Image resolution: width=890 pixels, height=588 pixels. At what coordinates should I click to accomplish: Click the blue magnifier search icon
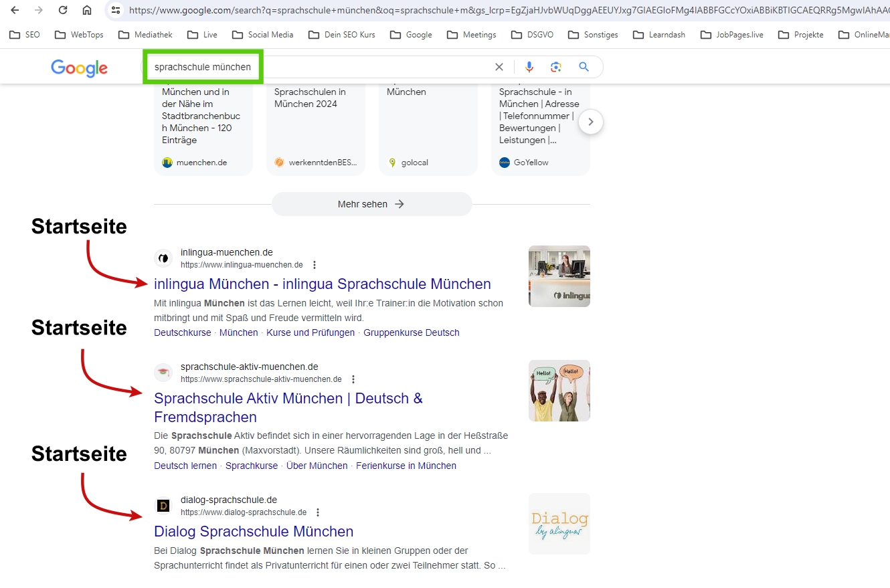point(584,67)
